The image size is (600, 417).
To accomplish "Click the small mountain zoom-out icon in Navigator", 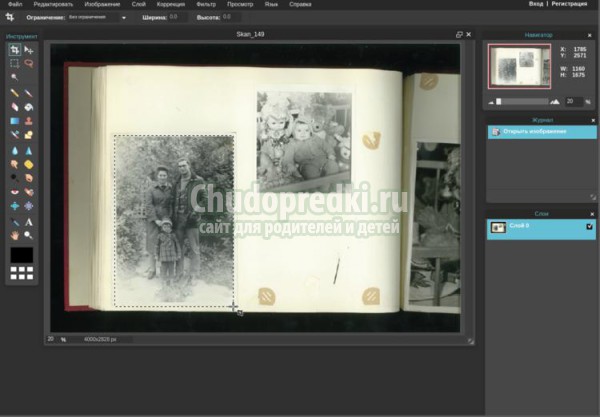I will pyautogui.click(x=491, y=102).
